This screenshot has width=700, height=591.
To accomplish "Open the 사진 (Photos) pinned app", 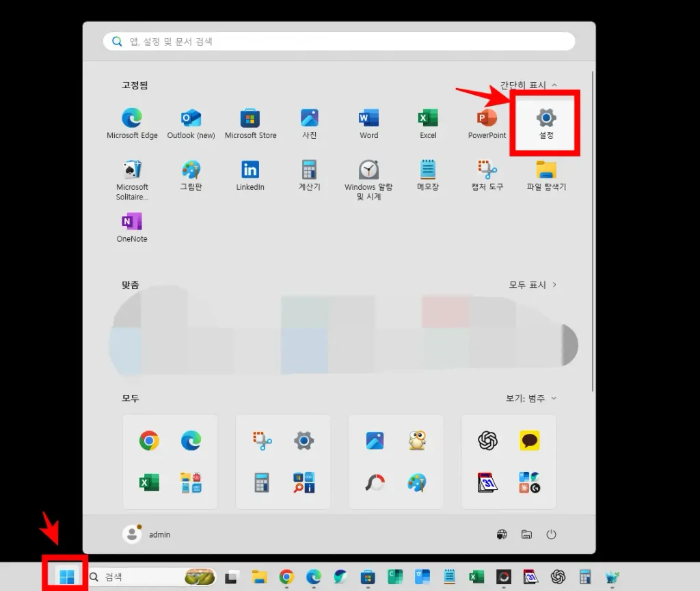I will (x=310, y=124).
